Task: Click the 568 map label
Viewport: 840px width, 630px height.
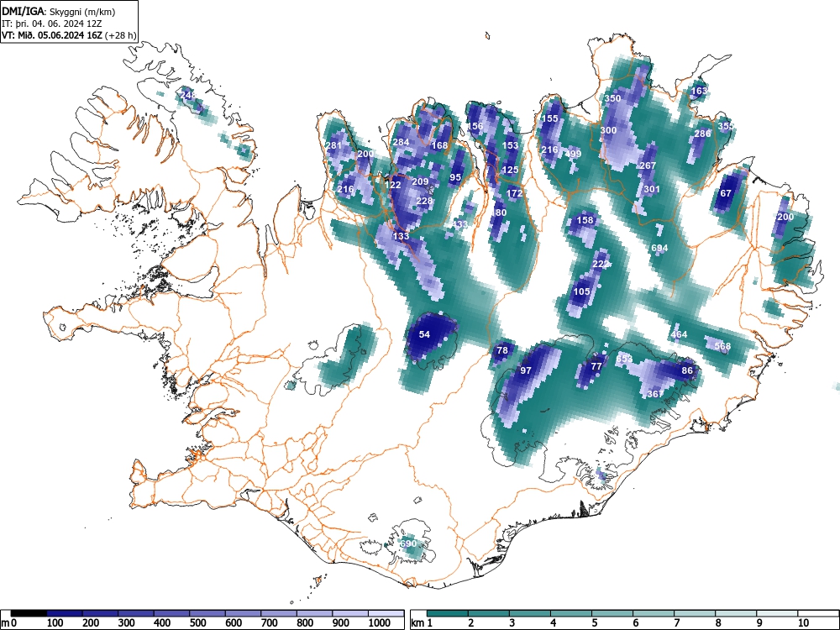Action: point(722,346)
